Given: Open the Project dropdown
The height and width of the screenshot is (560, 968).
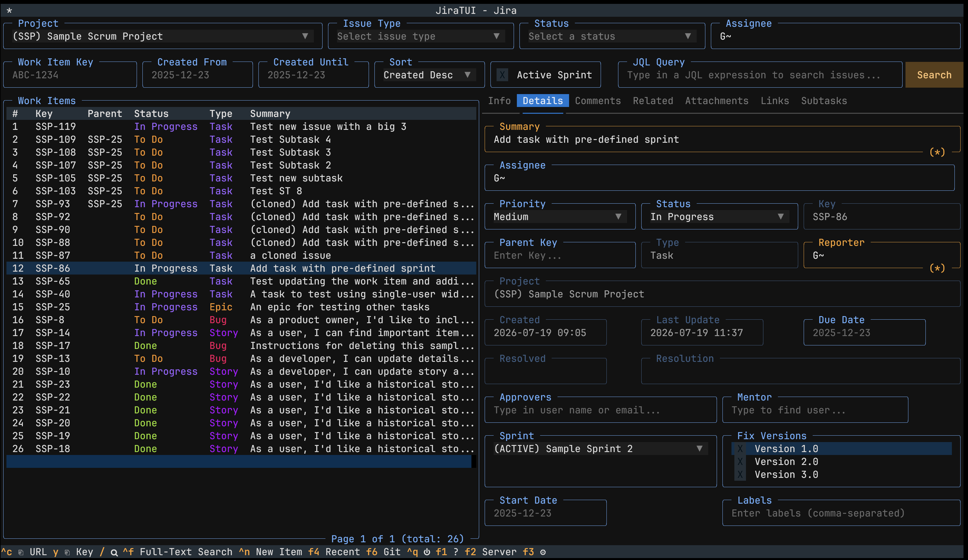Looking at the screenshot, I should tap(163, 36).
